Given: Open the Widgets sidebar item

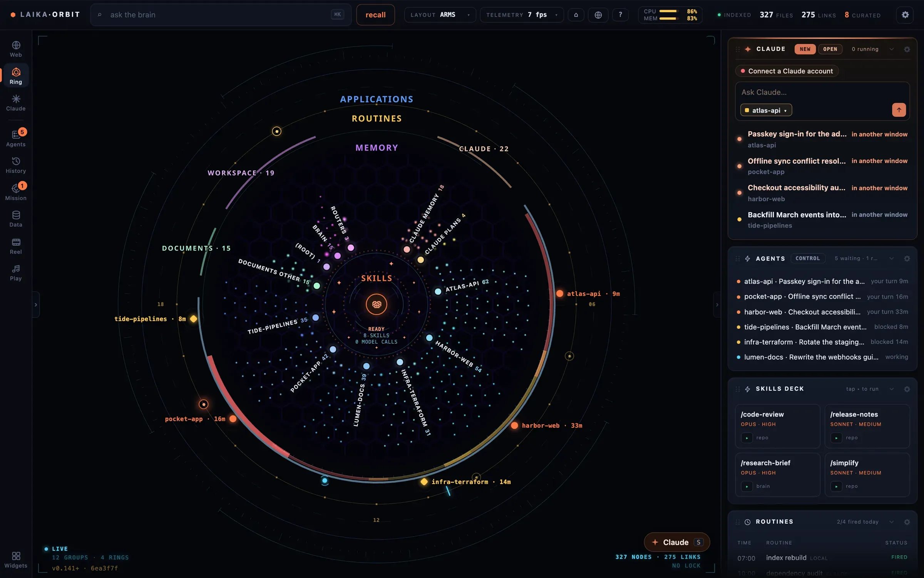Looking at the screenshot, I should tap(16, 560).
